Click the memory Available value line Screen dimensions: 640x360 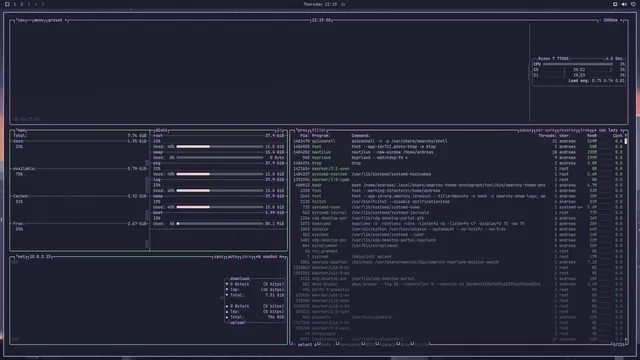pos(80,169)
